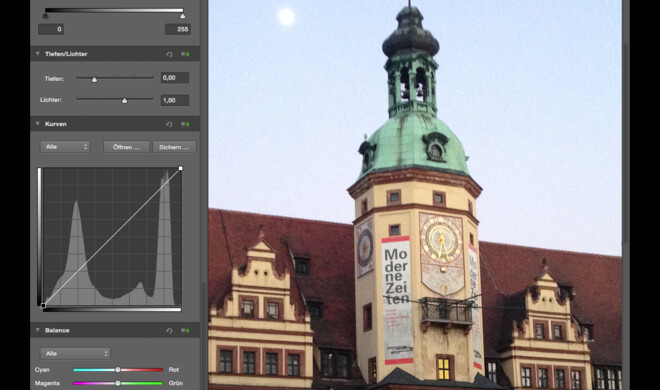Image resolution: width=660 pixels, height=390 pixels.
Task: Select the curve's top-right white point
Action: click(181, 168)
